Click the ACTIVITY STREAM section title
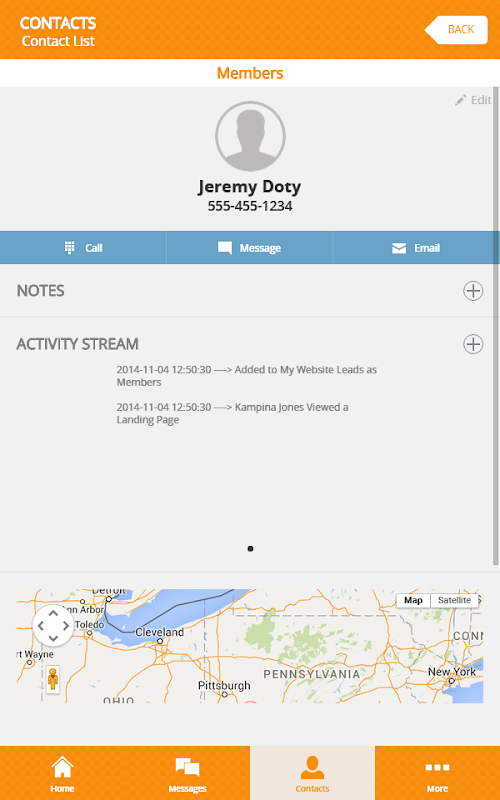The image size is (500, 800). [77, 344]
